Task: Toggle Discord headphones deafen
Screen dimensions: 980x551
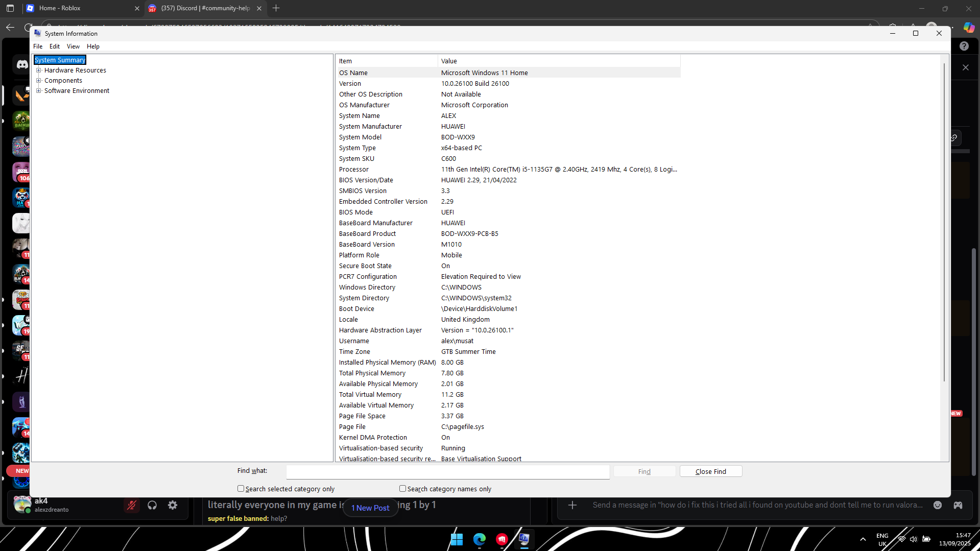Action: click(x=152, y=505)
